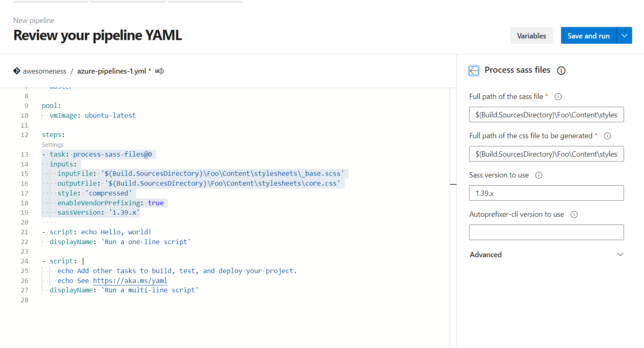Click info icon for css file to be generated

(608, 136)
